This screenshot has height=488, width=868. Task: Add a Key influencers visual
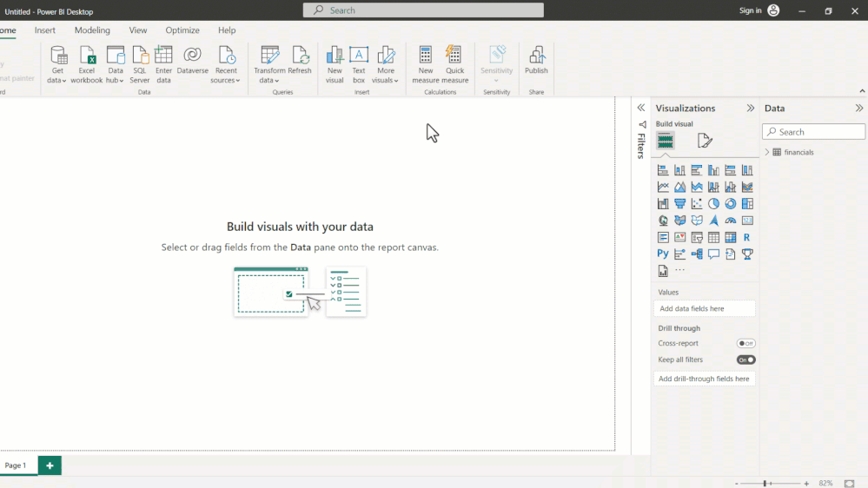(679, 254)
